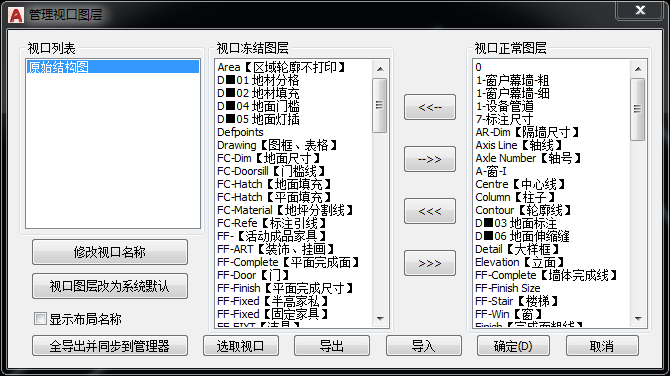This screenshot has width=670, height=376.
Task: Select the D■03 地面标注 layer
Action: (516, 223)
